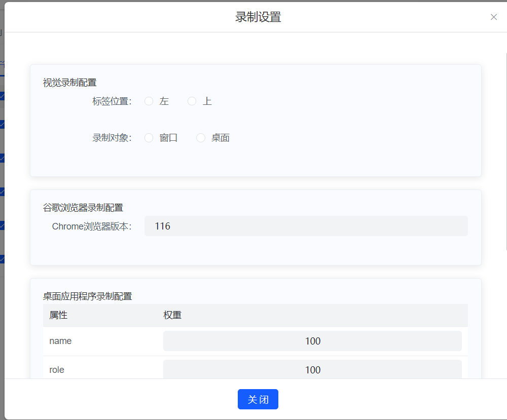The image size is (507, 420).
Task: Click the 属性 column header
Action: (58, 315)
